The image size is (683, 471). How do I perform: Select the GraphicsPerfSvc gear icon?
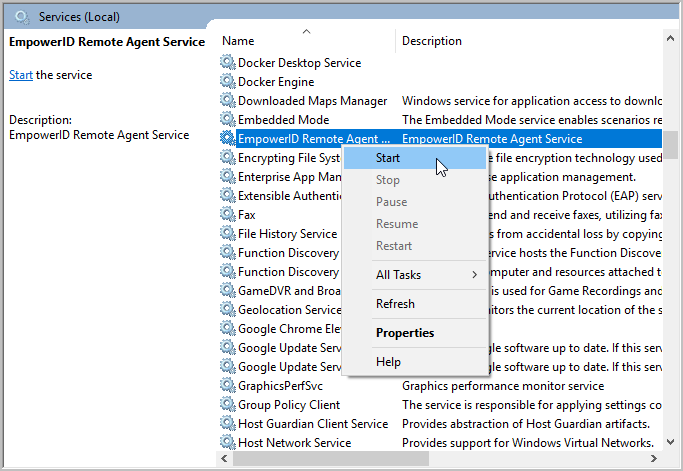[x=228, y=386]
